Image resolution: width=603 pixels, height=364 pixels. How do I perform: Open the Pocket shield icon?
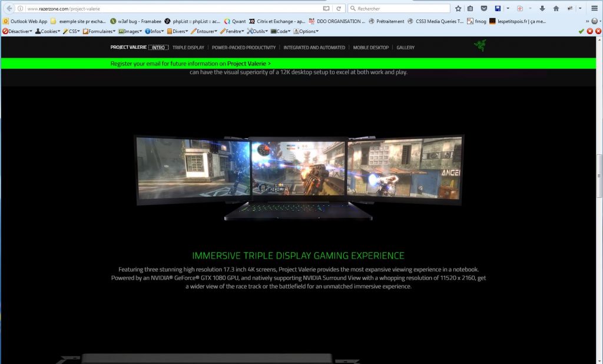coord(484,9)
